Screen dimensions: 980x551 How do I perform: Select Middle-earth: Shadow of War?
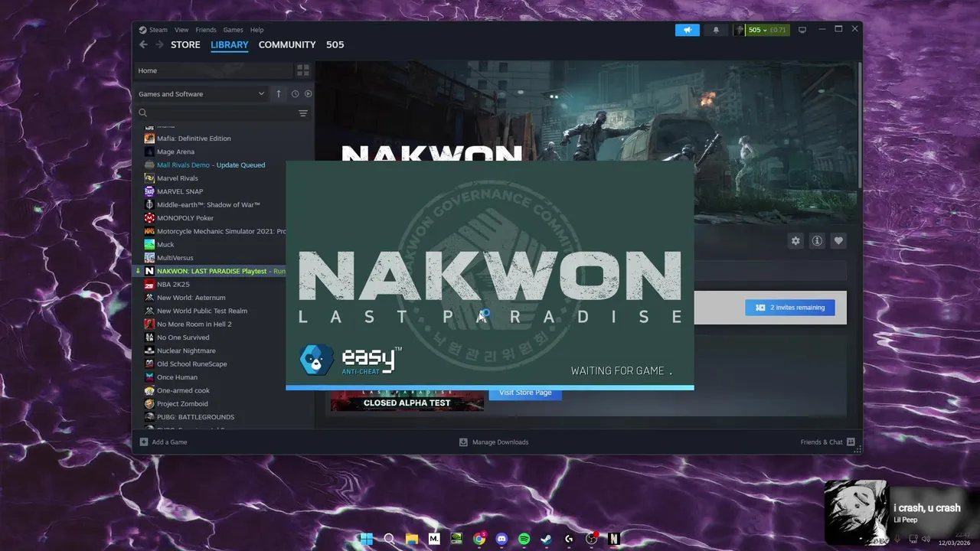pyautogui.click(x=208, y=204)
